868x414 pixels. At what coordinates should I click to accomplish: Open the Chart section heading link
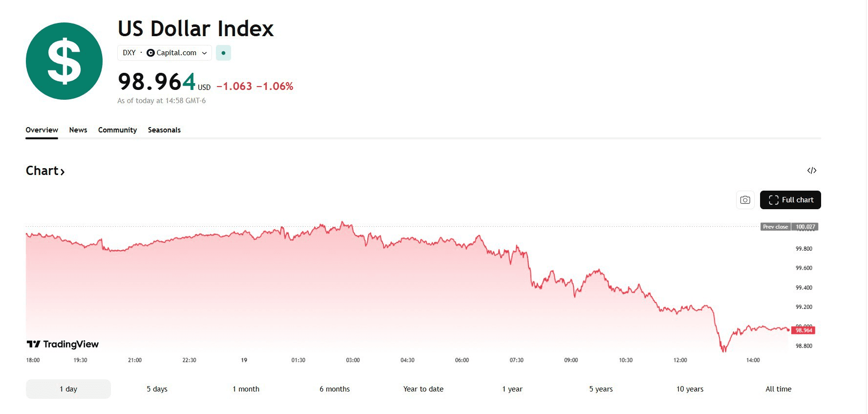pos(45,171)
